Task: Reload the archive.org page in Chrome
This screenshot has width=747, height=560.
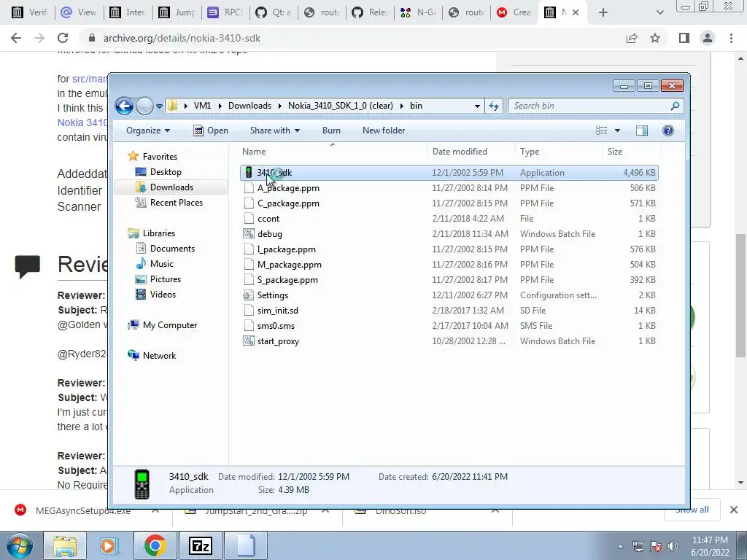Action: click(63, 38)
